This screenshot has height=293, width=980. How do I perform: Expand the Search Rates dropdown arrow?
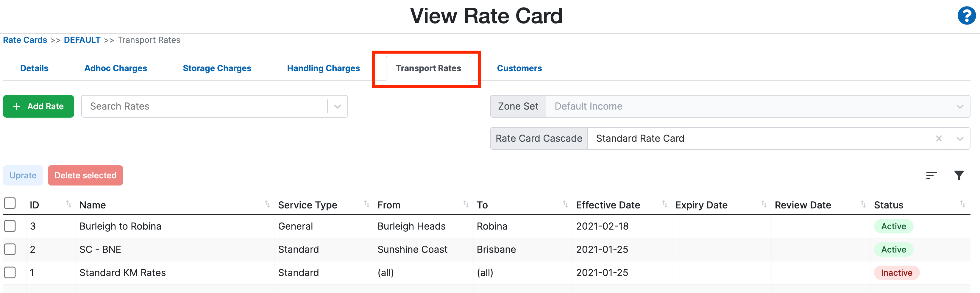coord(338,107)
